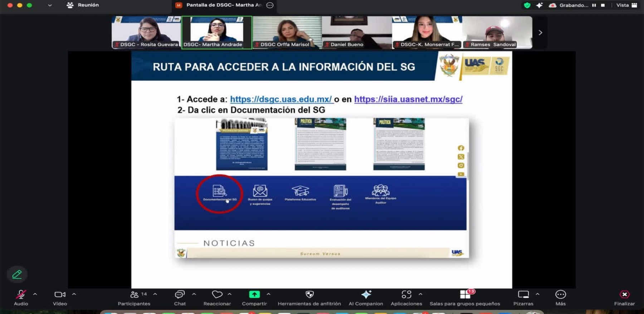
Task: Click the NOTICIAS heading
Action: pyautogui.click(x=229, y=243)
